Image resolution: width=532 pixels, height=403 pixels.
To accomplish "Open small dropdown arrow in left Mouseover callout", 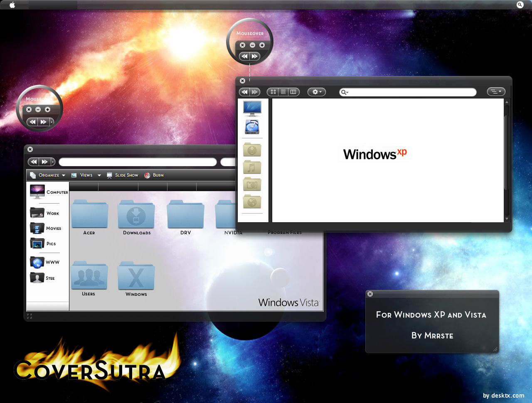I will [52, 122].
